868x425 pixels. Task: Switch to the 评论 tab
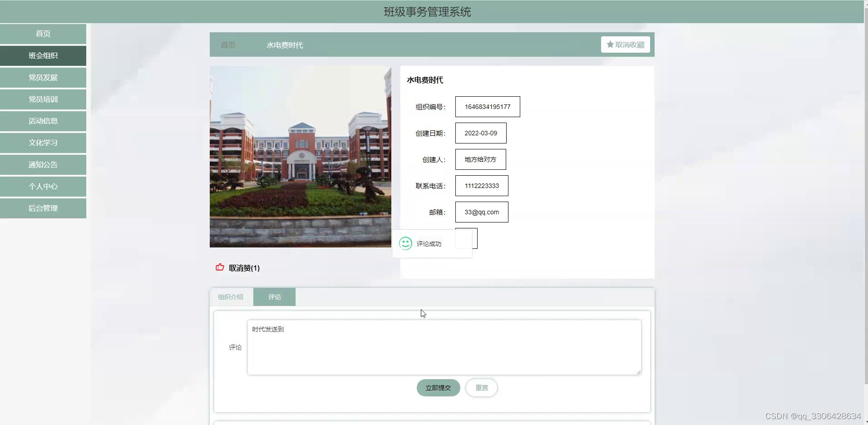(x=275, y=297)
